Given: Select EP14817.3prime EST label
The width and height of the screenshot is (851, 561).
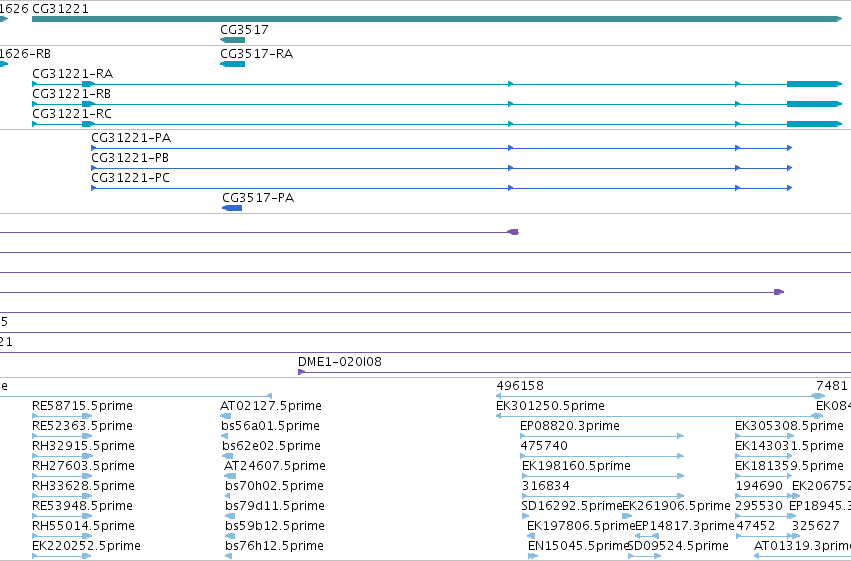Looking at the screenshot, I should (x=684, y=526).
